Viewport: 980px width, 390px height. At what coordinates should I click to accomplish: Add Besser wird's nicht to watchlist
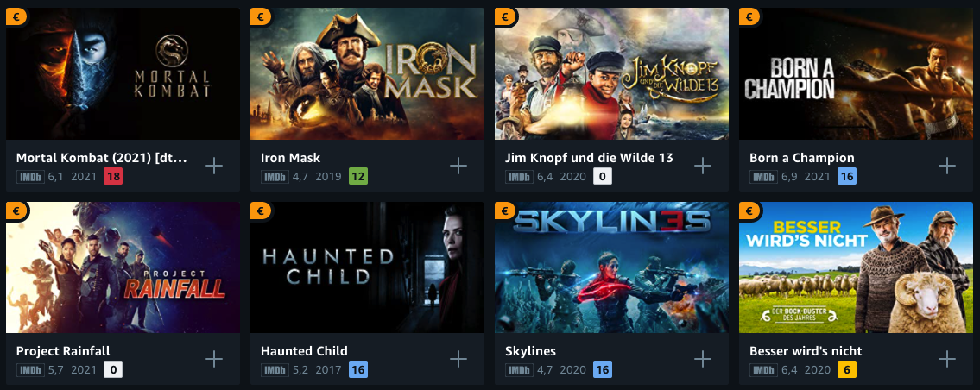[947, 359]
